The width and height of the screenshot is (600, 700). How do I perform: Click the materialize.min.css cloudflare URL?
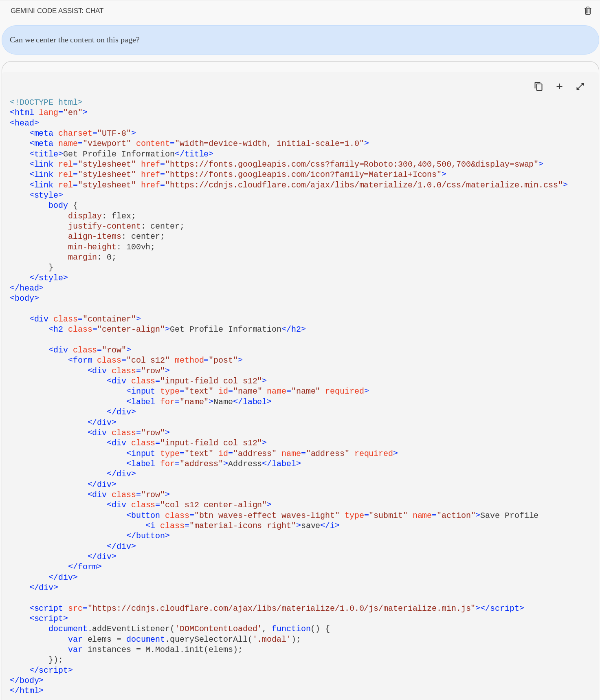pyautogui.click(x=364, y=185)
